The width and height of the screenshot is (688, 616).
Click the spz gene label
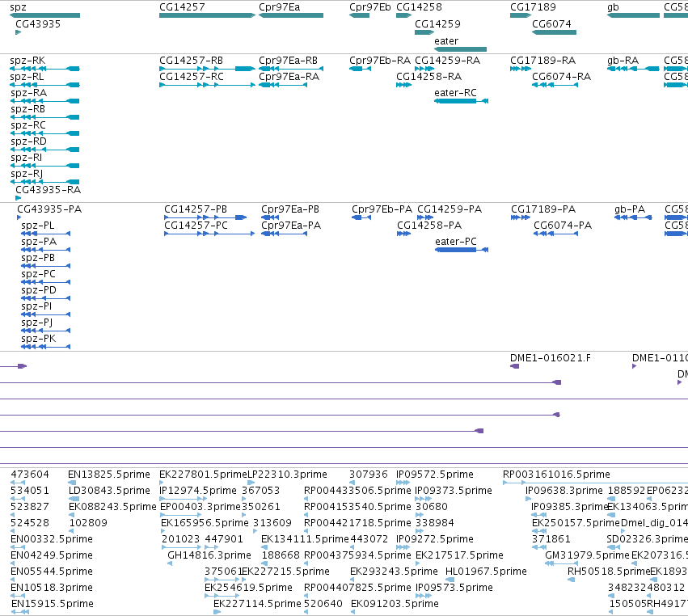tap(18, 7)
